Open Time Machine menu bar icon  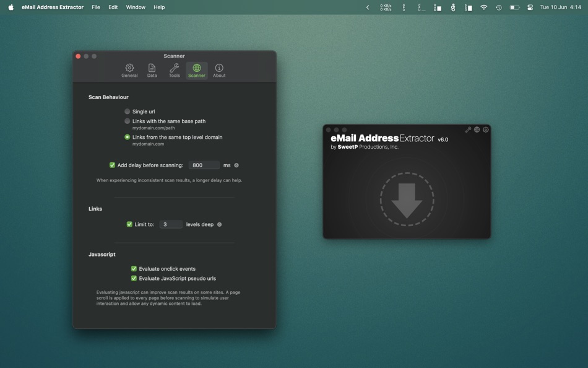pyautogui.click(x=499, y=7)
